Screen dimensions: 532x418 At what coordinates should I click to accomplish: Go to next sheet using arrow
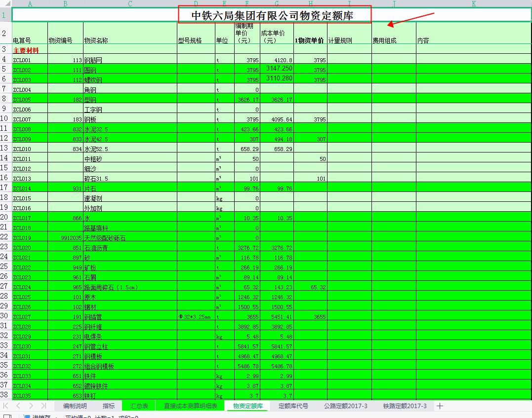click(x=31, y=406)
